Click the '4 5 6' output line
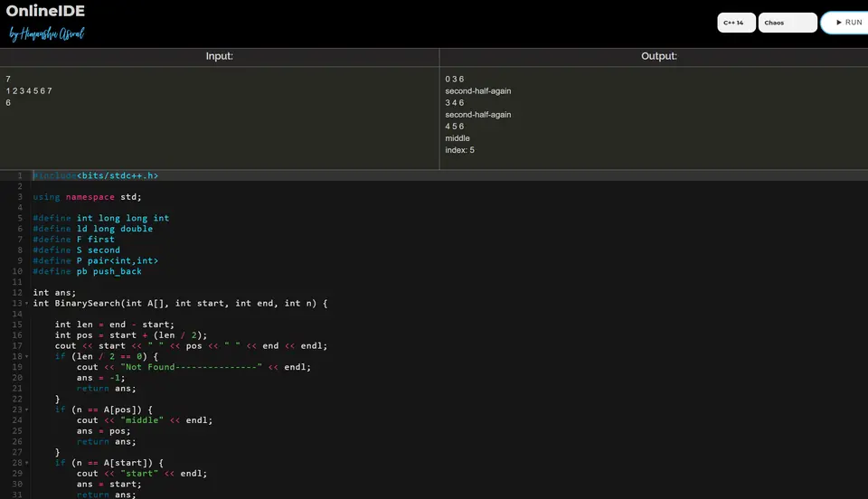Viewport: 868px width, 499px height. 455,127
